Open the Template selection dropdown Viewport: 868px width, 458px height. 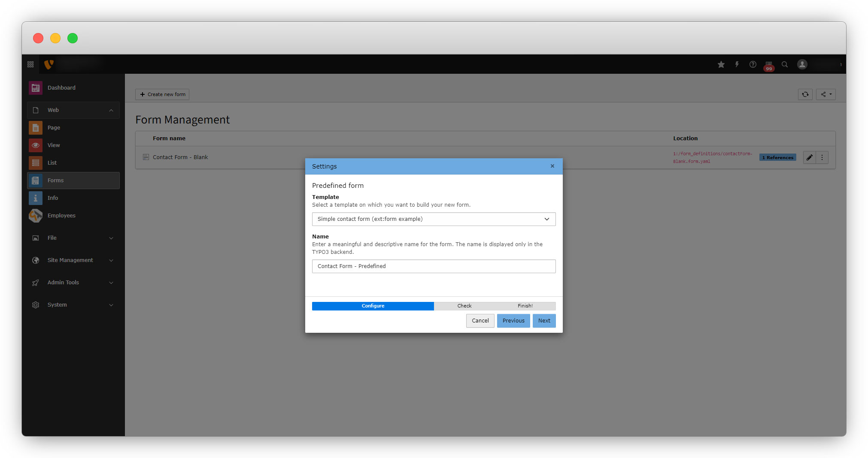pyautogui.click(x=434, y=219)
